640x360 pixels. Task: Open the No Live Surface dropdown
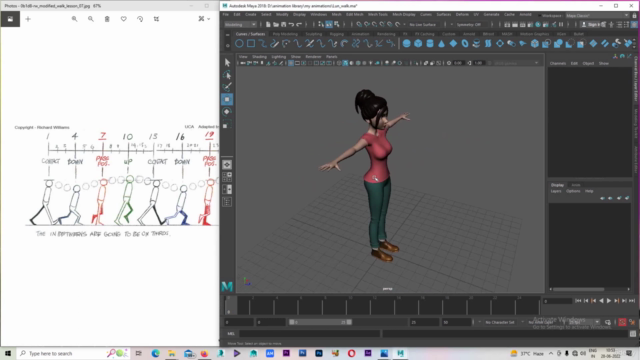tap(425, 24)
